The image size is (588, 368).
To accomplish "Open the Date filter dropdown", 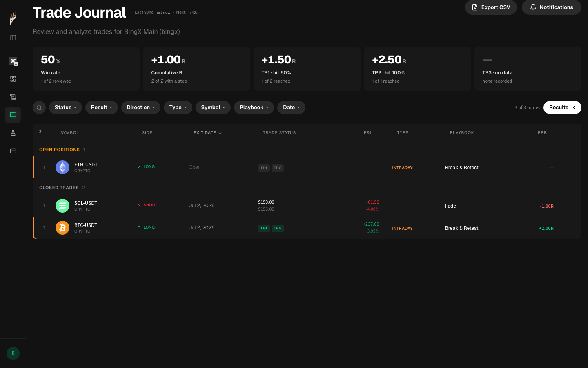I will point(292,108).
